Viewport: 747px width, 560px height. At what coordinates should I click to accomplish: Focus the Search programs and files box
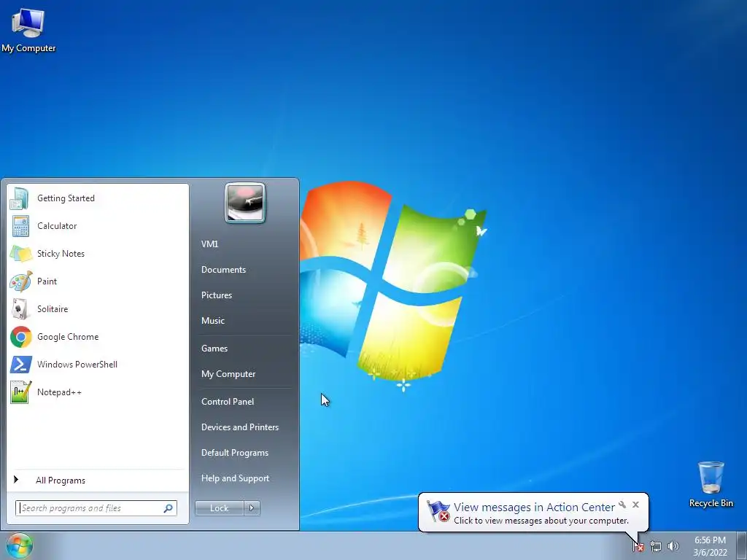pos(96,508)
